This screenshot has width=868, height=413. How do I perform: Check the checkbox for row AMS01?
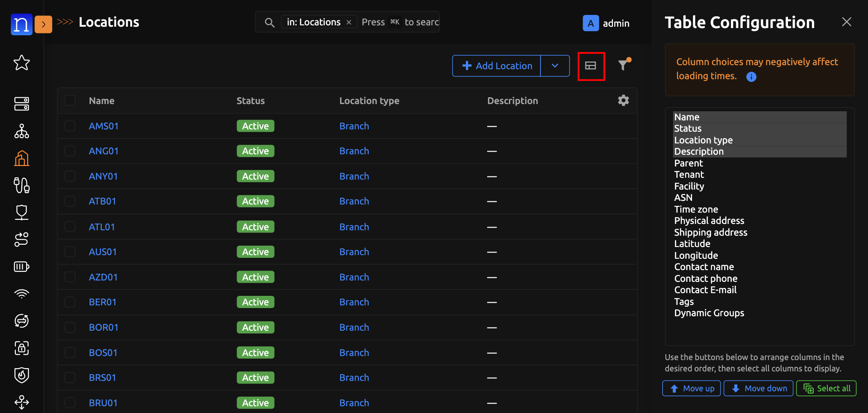(70, 126)
